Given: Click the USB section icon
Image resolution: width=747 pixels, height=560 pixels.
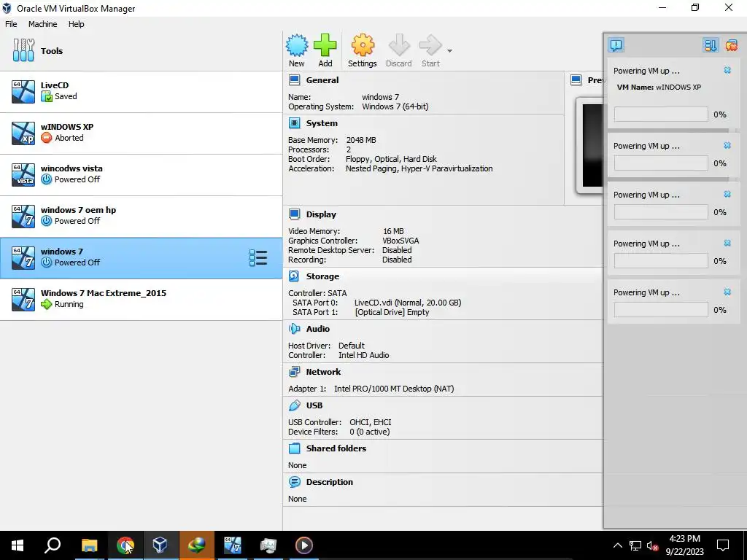Looking at the screenshot, I should click(295, 405).
